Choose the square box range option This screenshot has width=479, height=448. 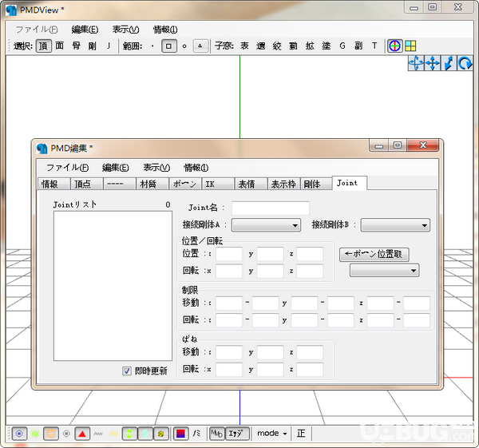click(169, 46)
